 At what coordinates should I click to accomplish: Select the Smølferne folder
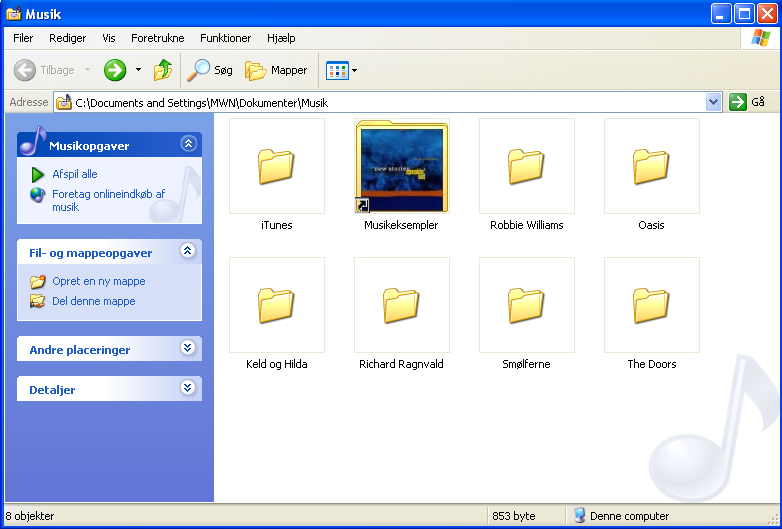point(526,306)
